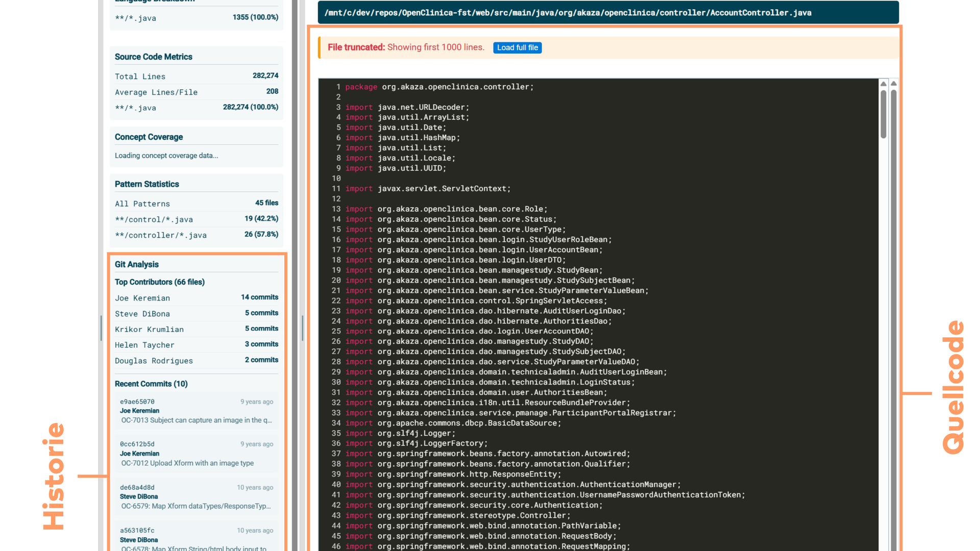Click the code editor's inner scrollbar thumb

pos(884,115)
